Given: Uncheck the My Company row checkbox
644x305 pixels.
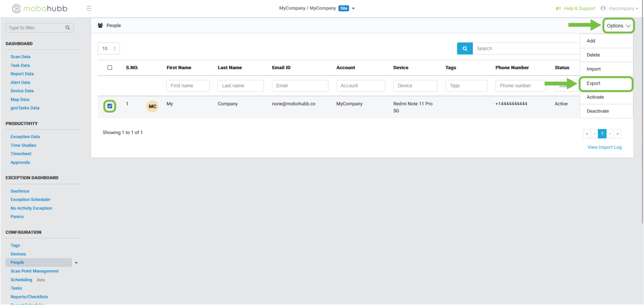Looking at the screenshot, I should click(x=110, y=106).
